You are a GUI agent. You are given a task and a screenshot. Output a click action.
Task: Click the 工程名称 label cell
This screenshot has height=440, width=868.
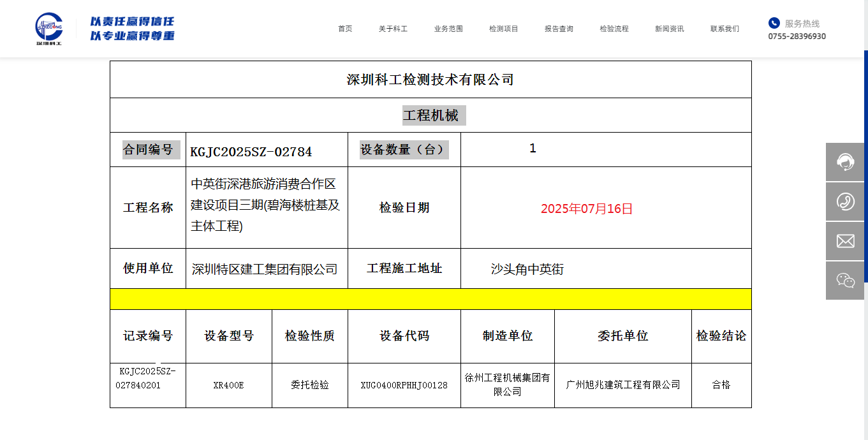148,208
